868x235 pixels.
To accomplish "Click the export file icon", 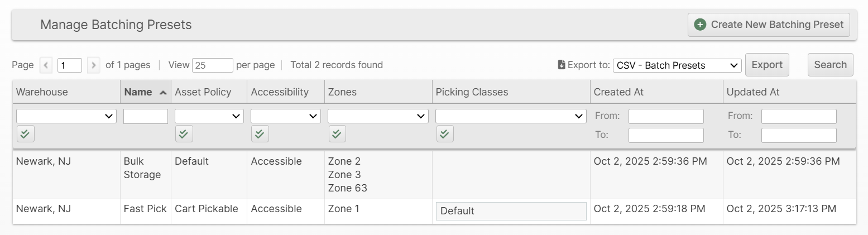I will (562, 65).
